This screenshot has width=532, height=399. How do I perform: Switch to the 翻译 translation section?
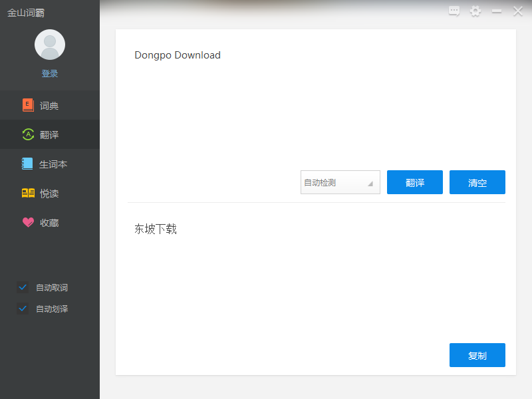pos(50,135)
